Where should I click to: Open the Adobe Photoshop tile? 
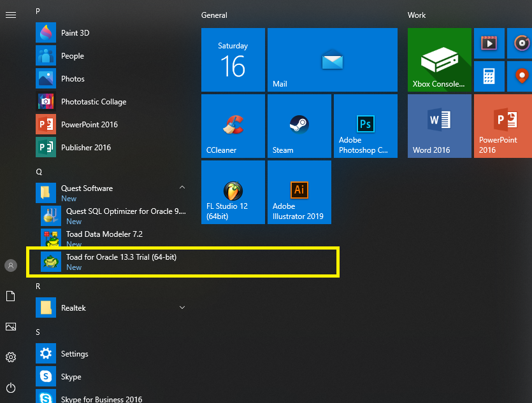(x=366, y=126)
